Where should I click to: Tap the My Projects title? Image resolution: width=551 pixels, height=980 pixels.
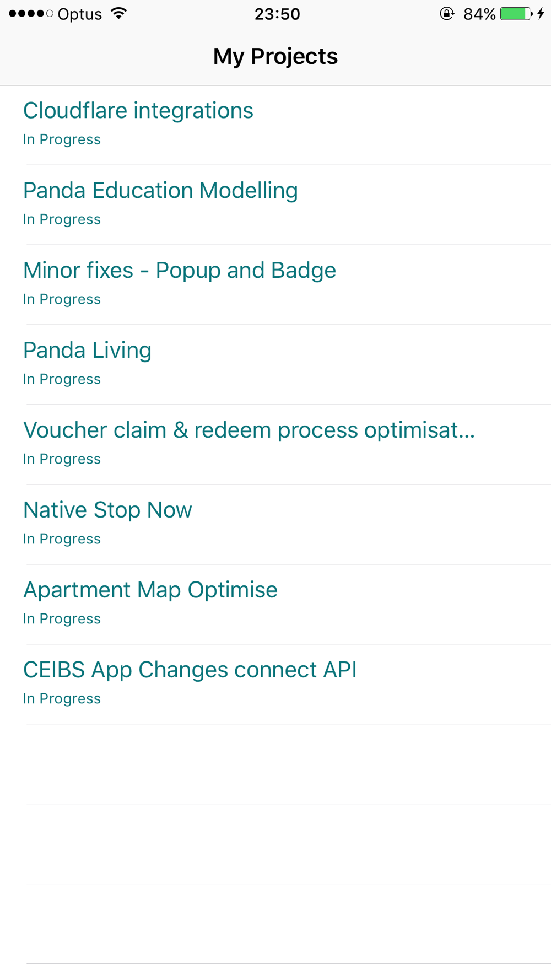275,56
